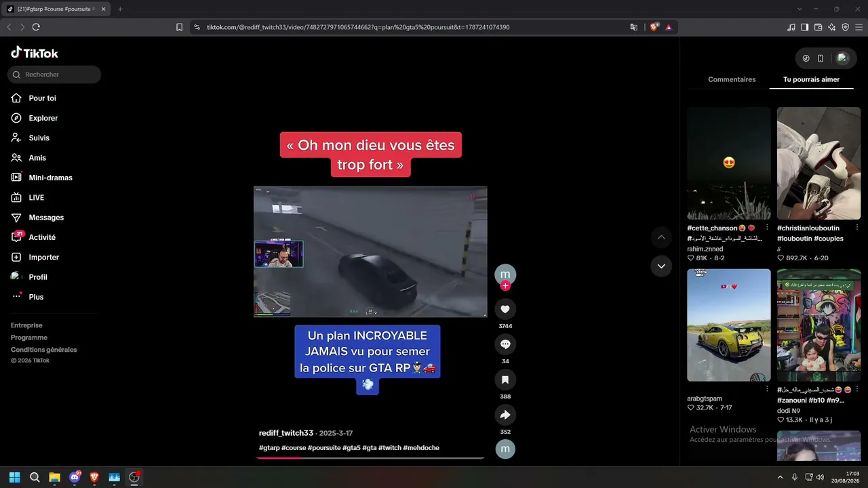Reload the page
The image size is (868, 488).
point(36,27)
